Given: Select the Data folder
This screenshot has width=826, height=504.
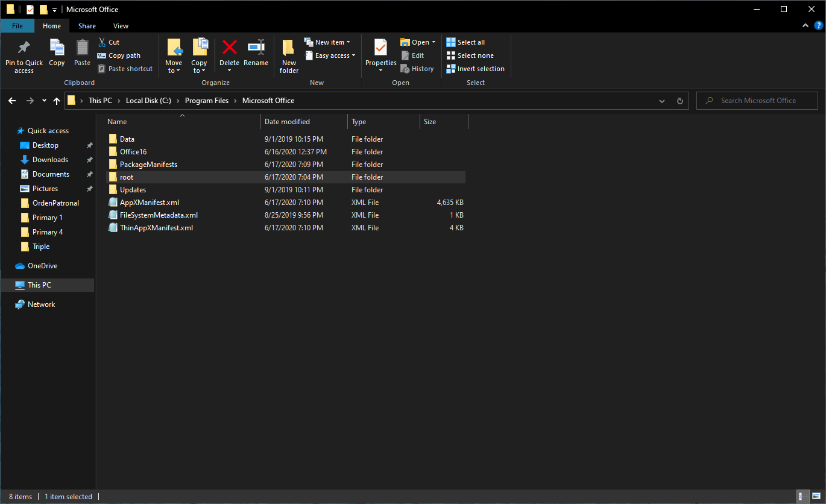Looking at the screenshot, I should coord(286,139).
